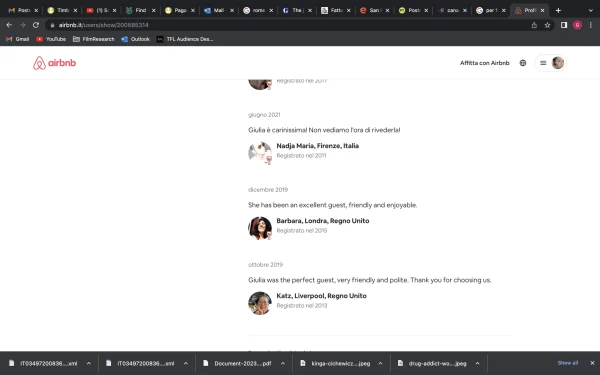The image size is (600, 375).
Task: Open Nadja Maria's profile photo
Action: [260, 153]
